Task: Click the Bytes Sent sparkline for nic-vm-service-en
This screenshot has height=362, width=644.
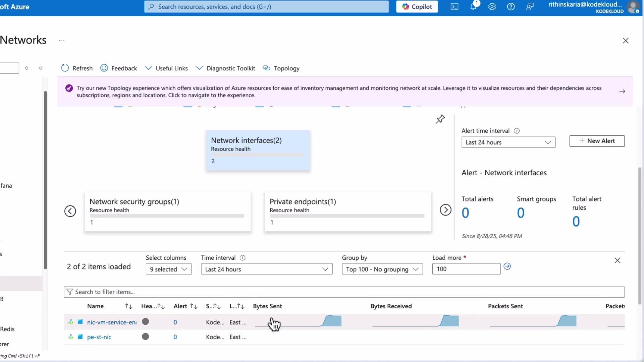Action: pyautogui.click(x=298, y=321)
